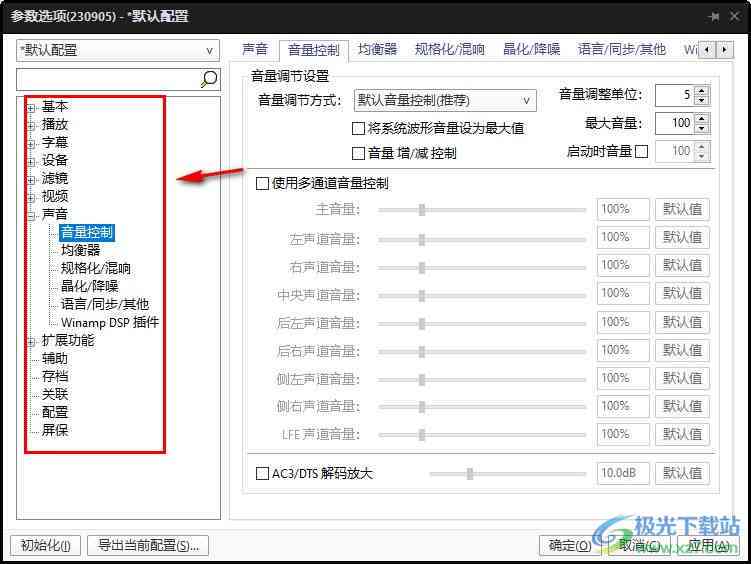The image size is (751, 564).
Task: Click 导出当前配置(S)... button
Action: [148, 545]
